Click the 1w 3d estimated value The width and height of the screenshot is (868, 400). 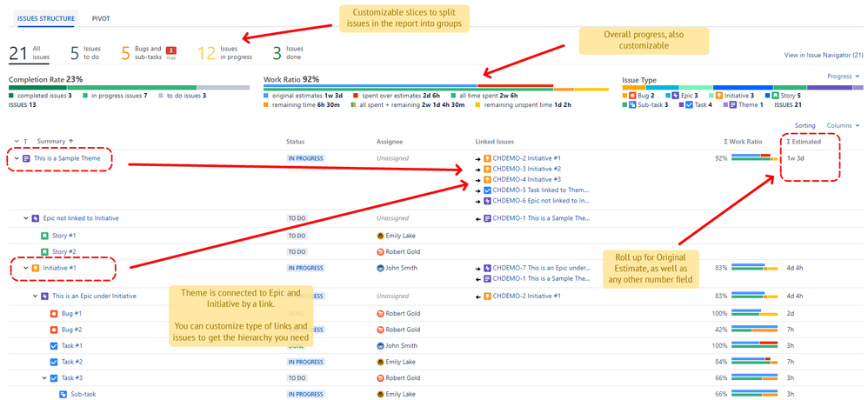coord(796,158)
